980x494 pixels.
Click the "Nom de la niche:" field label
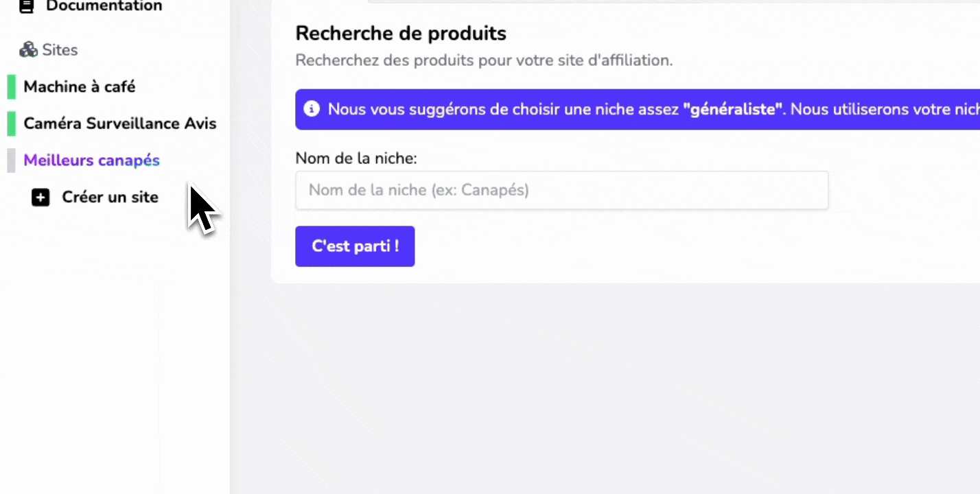point(355,158)
